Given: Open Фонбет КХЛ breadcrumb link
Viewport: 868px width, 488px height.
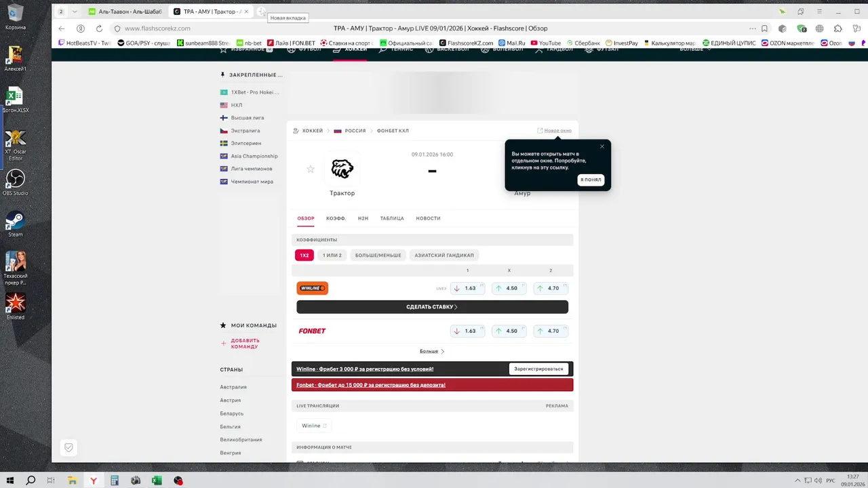Looking at the screenshot, I should pyautogui.click(x=393, y=131).
